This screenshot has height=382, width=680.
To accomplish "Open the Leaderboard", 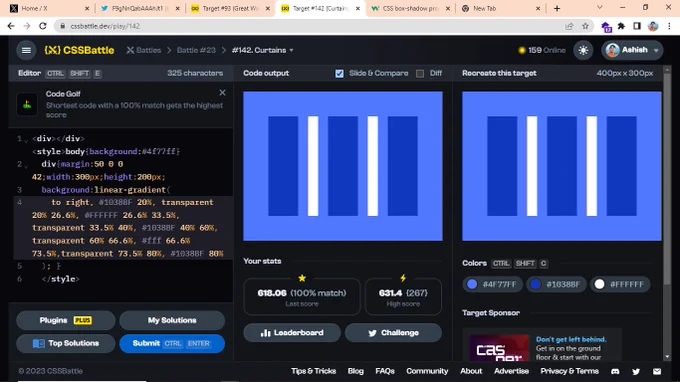I will click(292, 333).
